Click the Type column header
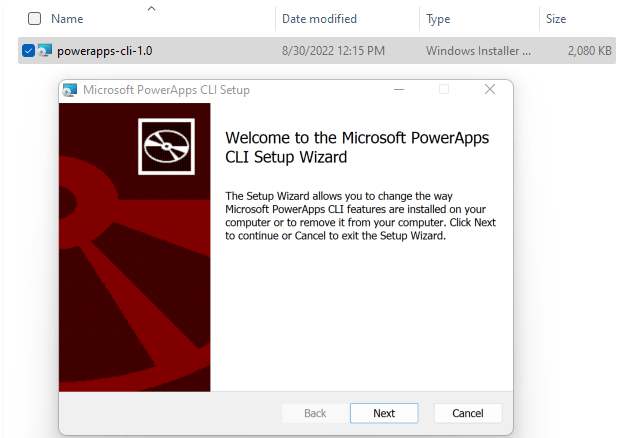 (438, 19)
